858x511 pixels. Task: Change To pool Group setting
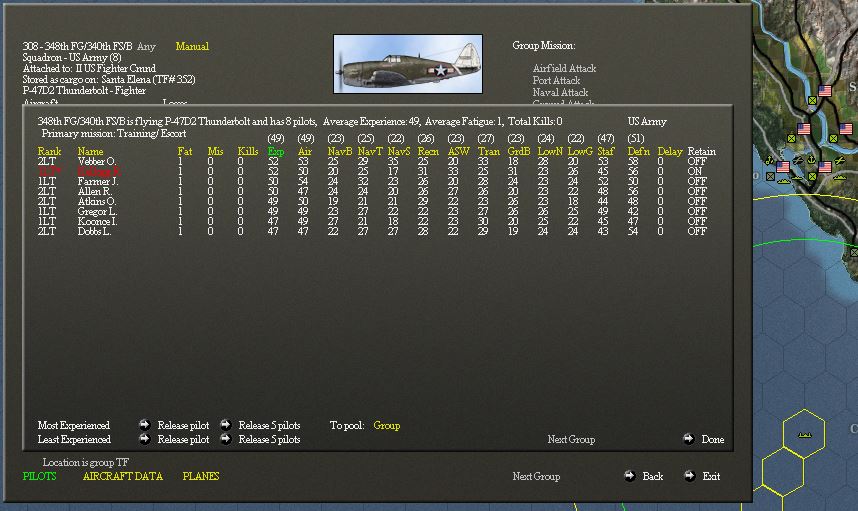pyautogui.click(x=386, y=425)
